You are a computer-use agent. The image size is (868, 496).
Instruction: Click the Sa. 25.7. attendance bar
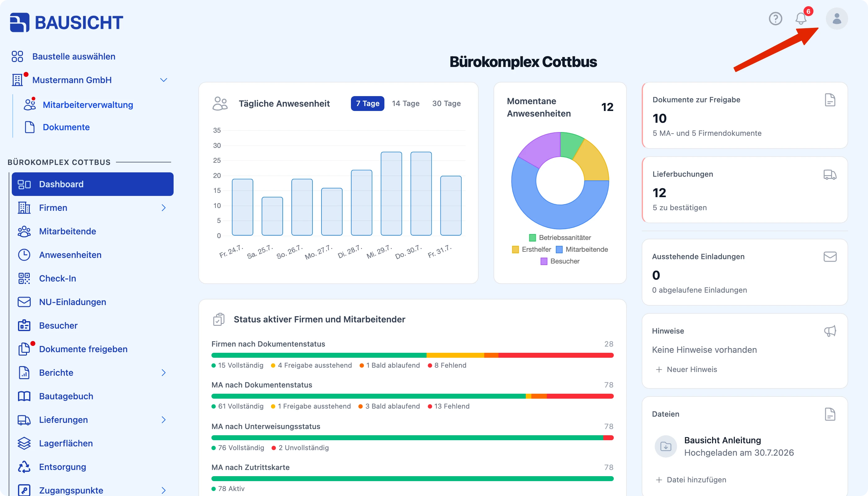tap(272, 216)
